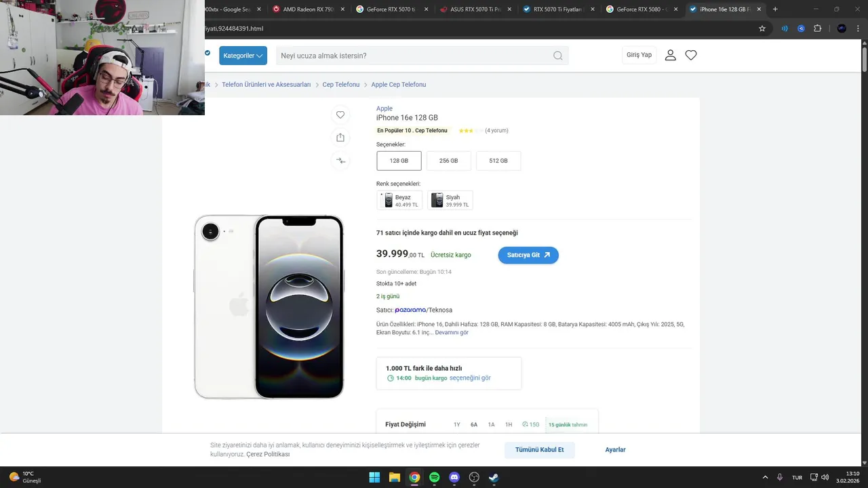Accept all cookies with Tümünü Kabul Et
This screenshot has height=488, width=868.
[539, 450]
